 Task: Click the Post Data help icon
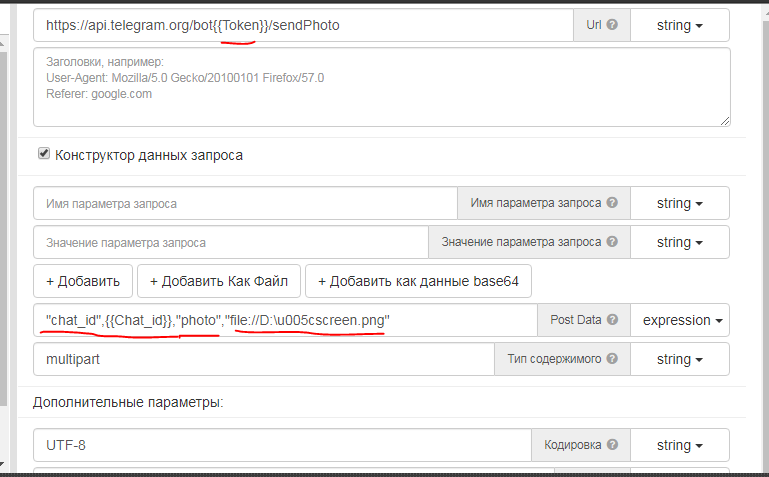pos(612,320)
